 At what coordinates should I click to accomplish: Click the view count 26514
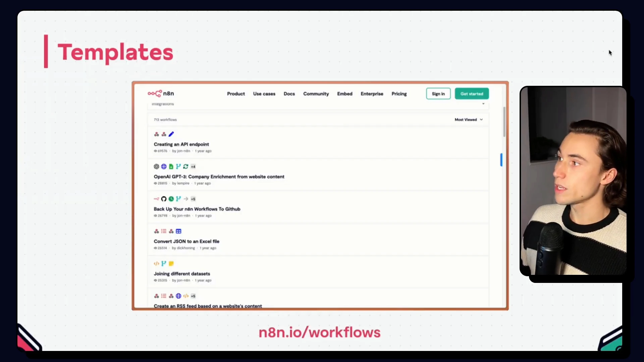[x=162, y=248]
